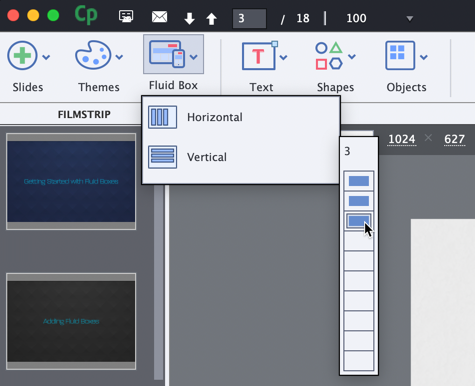The image size is (475, 386).
Task: Click the yellow minimize window button
Action: click(33, 15)
